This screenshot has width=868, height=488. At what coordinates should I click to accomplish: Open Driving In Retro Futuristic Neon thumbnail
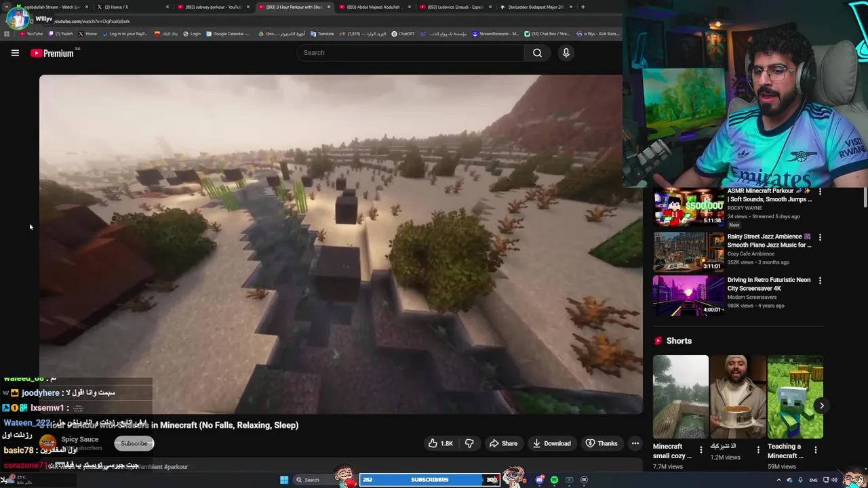coord(688,295)
